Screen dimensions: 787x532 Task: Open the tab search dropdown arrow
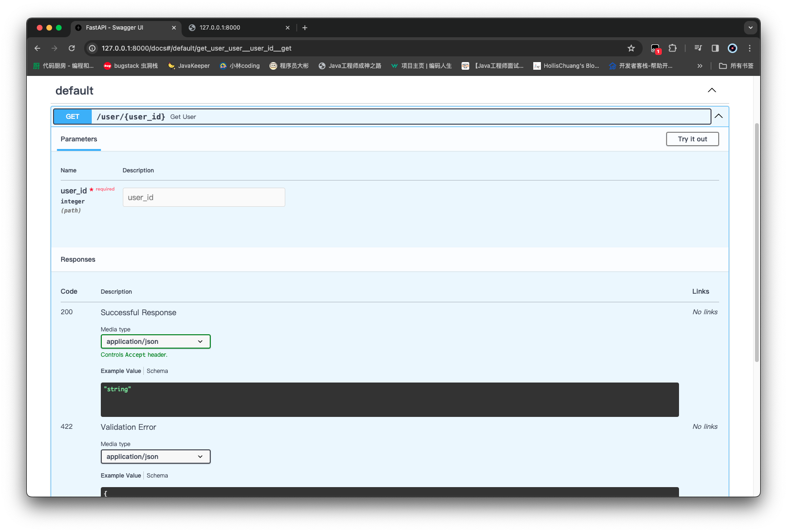[751, 28]
